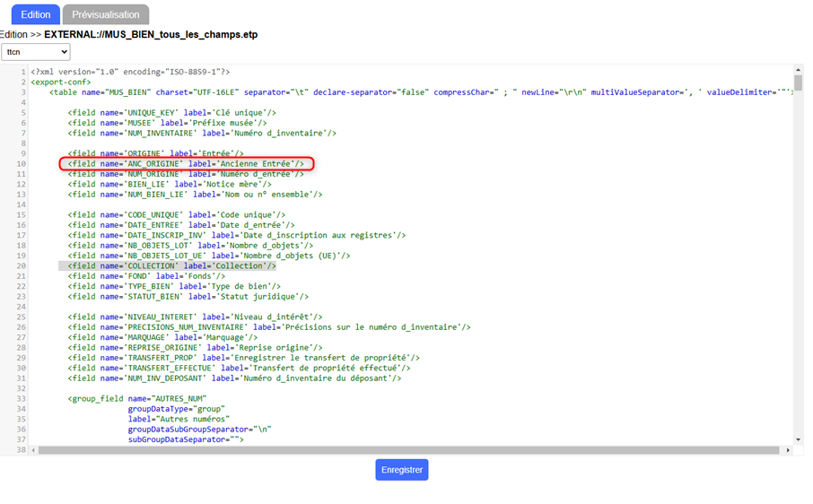Select the Edition tab
The image size is (813, 504).
point(35,14)
